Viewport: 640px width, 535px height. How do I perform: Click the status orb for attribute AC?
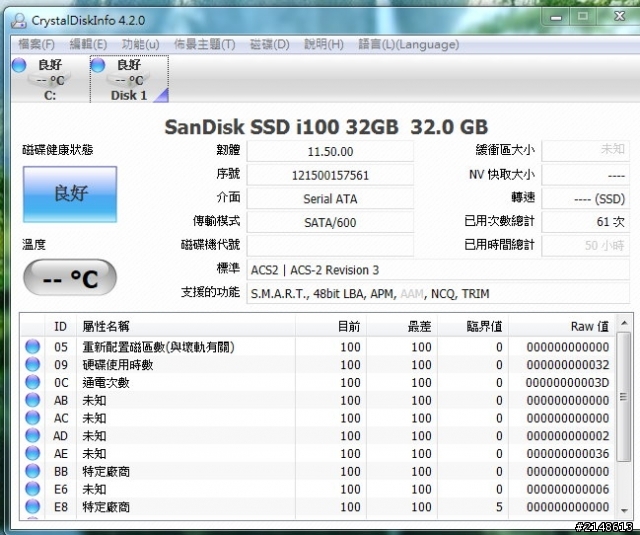click(x=32, y=417)
